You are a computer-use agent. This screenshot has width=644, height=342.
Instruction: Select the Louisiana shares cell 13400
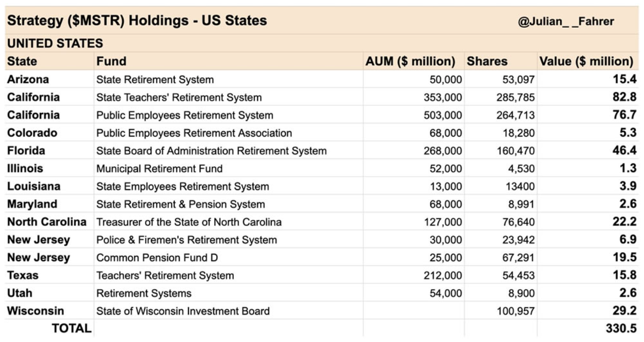tap(520, 187)
